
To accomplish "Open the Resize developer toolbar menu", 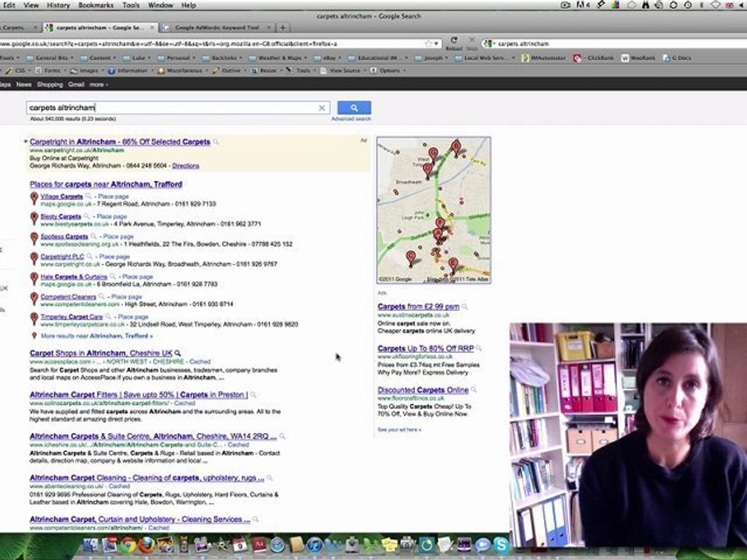I will [x=266, y=71].
